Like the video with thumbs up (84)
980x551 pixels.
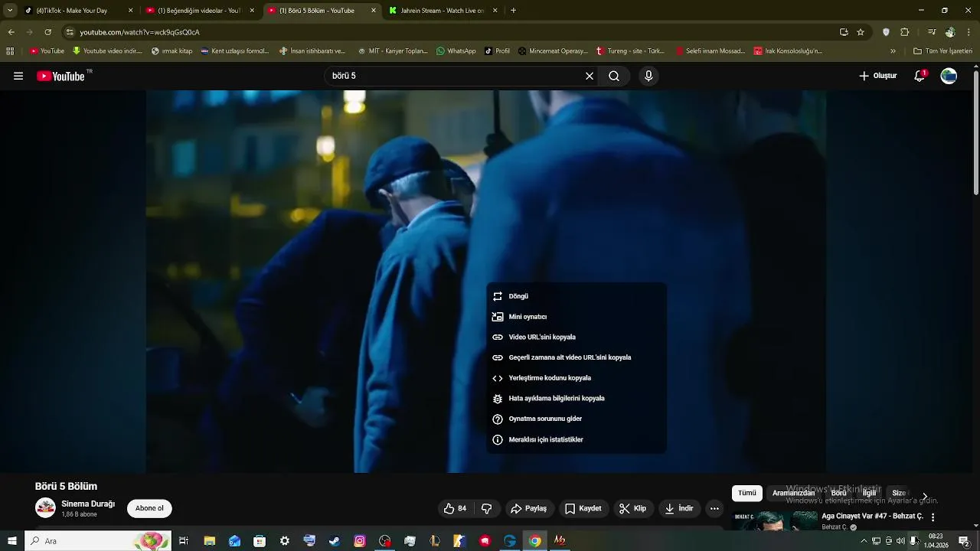tap(455, 508)
